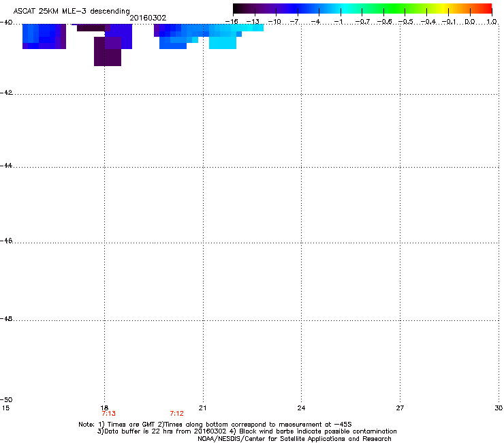The height and width of the screenshot is (443, 504).
Task: Click the longitude label "18"
Action: 104,408
